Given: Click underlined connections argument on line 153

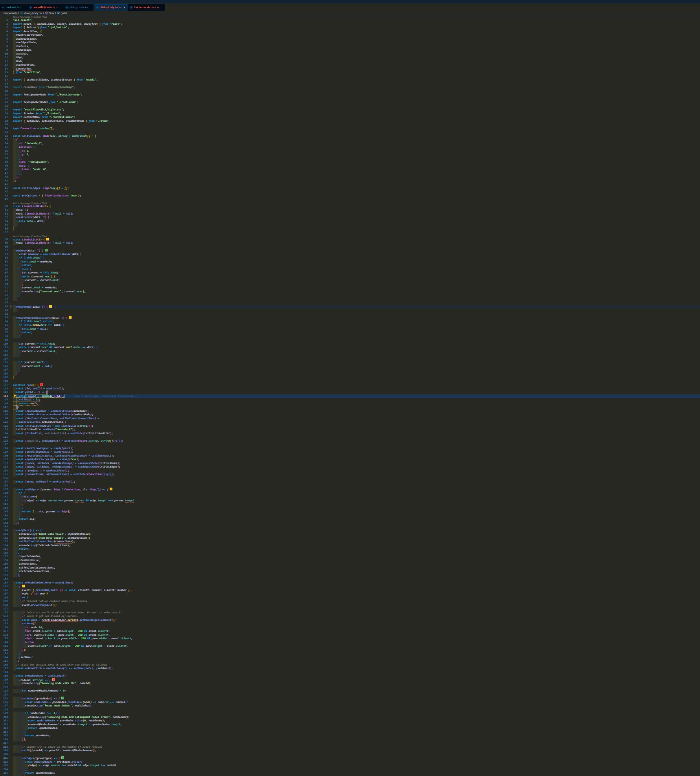Looking at the screenshot, I should tap(64, 541).
